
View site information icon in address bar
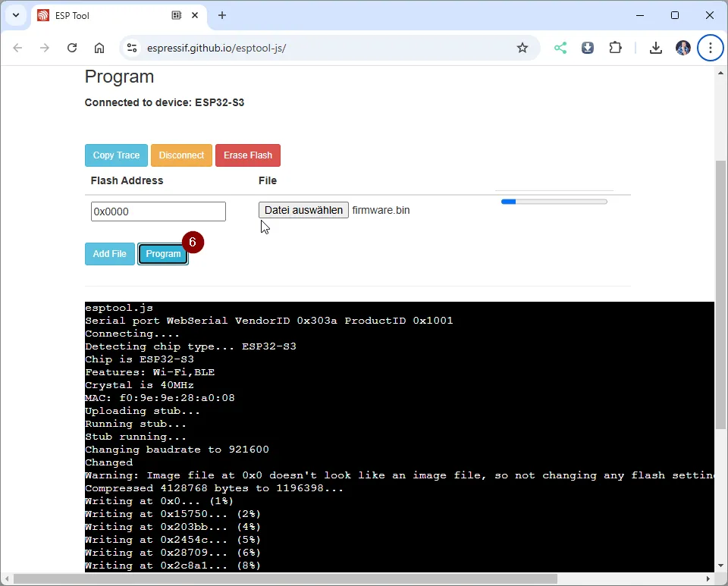[132, 48]
